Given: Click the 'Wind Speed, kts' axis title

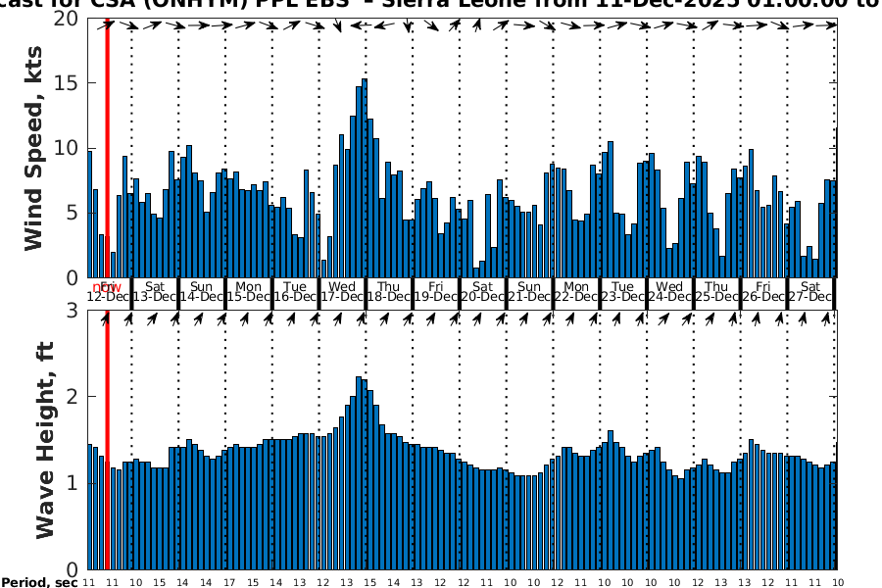Looking at the screenshot, I should [x=35, y=149].
